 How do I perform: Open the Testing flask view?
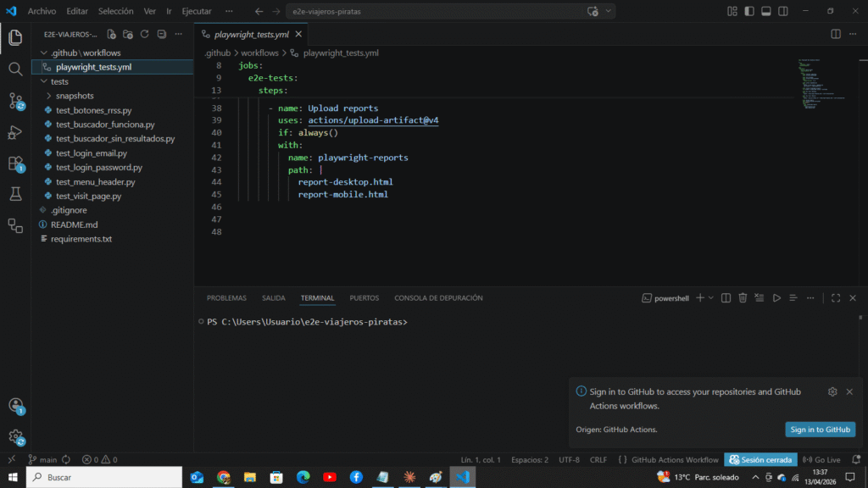click(x=15, y=194)
